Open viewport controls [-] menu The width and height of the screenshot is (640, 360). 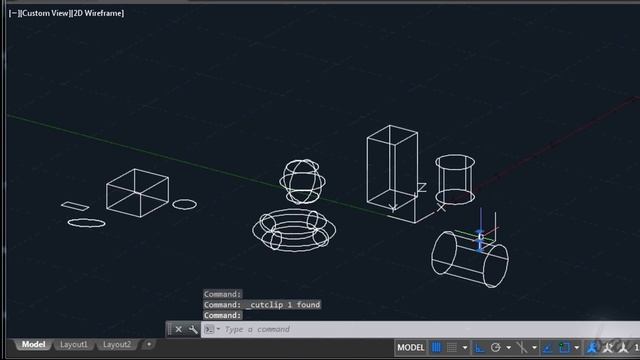pos(14,13)
